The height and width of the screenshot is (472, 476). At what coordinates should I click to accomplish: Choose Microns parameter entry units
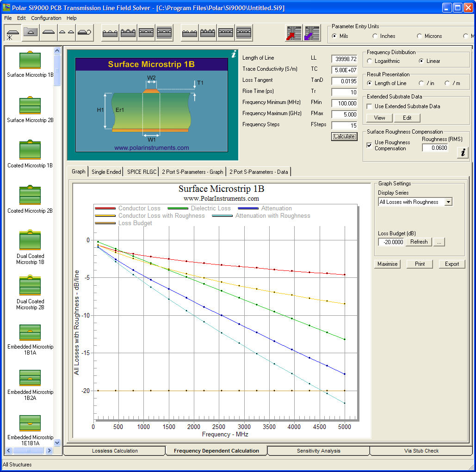(420, 36)
